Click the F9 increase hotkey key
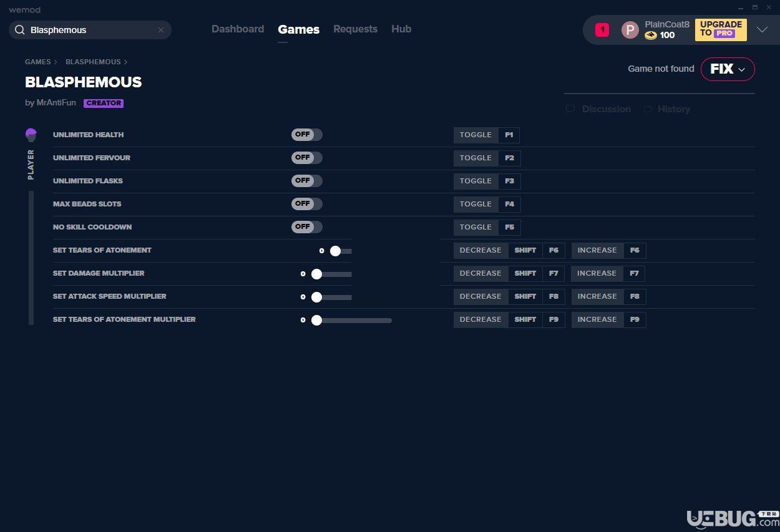Viewport: 780px width, 532px height. point(635,319)
